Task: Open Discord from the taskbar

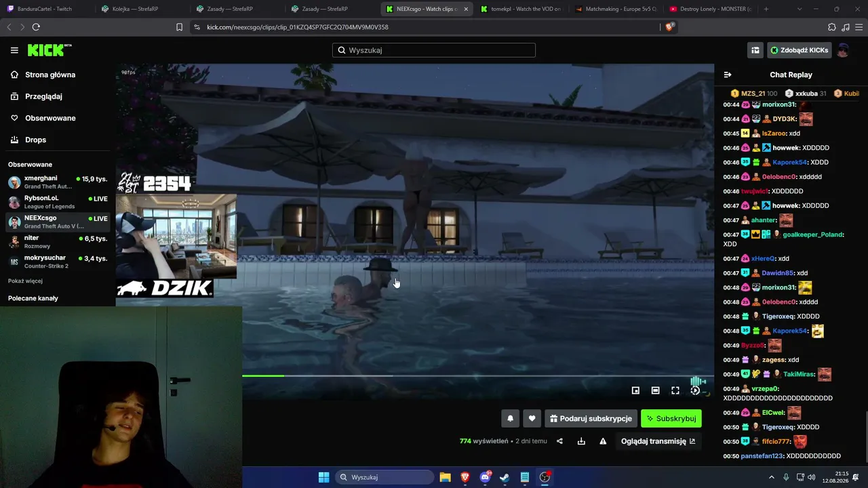Action: tap(485, 477)
